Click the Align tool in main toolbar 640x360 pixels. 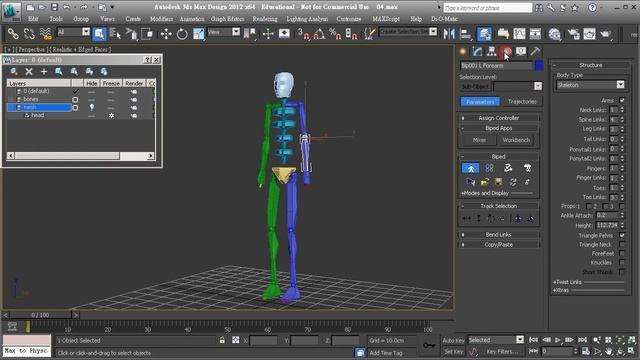465,34
